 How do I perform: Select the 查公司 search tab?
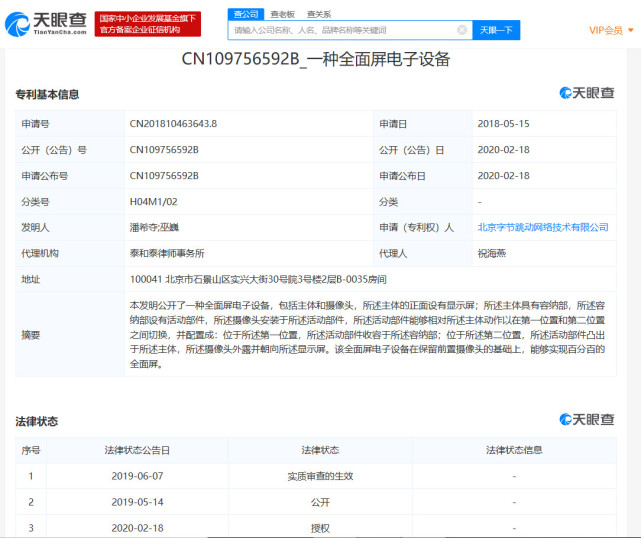246,14
